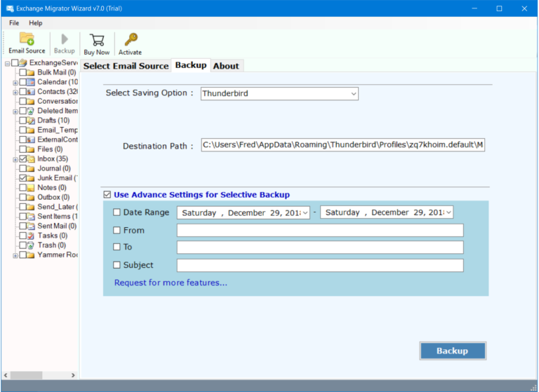Click the Deleted Items recycle icon

pyautogui.click(x=31, y=111)
